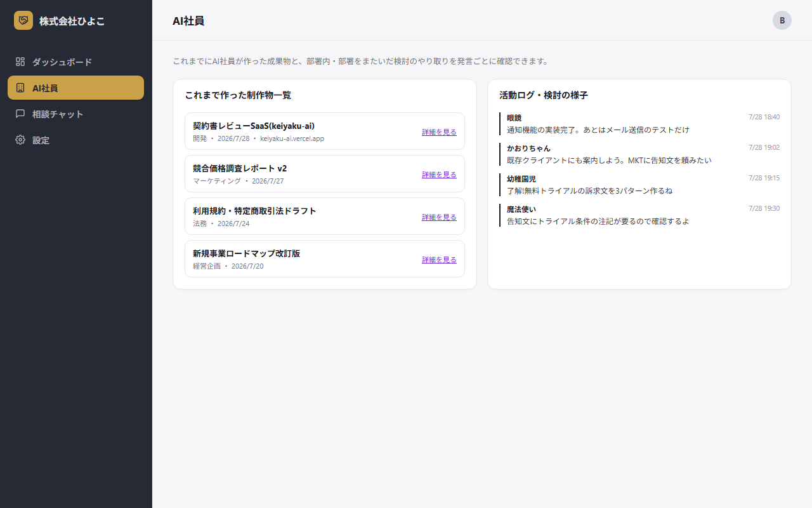Click the 新規事業ロードマップ改訂版 title
The width and height of the screenshot is (812, 508).
coord(246,253)
